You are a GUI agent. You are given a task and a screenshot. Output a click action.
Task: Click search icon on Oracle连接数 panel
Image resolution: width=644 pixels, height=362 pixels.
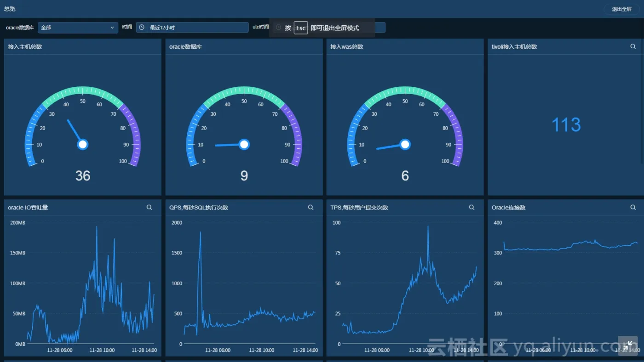click(633, 207)
